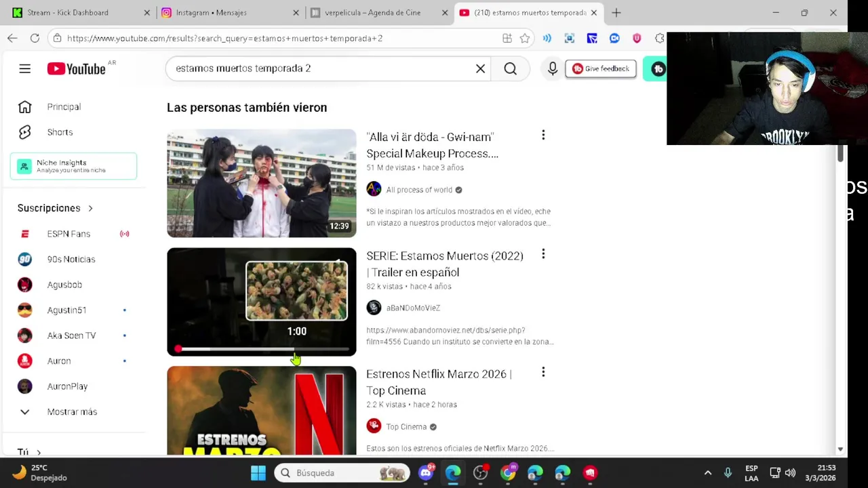
Task: Run the search with the magnifier button
Action: (x=511, y=68)
